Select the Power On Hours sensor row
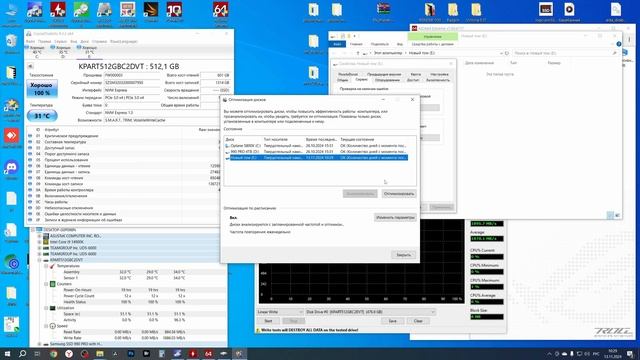The image size is (640, 360). click(x=128, y=290)
